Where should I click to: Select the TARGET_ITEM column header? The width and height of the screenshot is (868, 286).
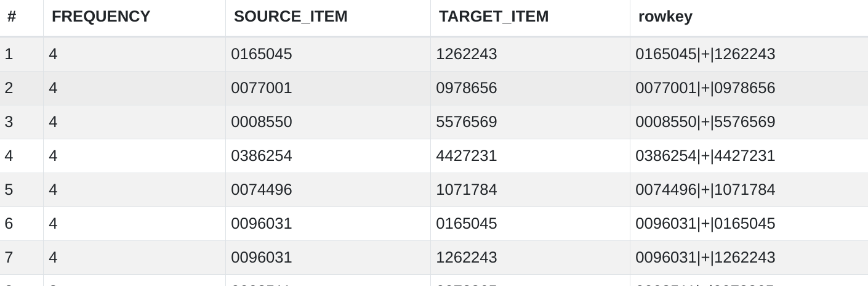point(493,17)
